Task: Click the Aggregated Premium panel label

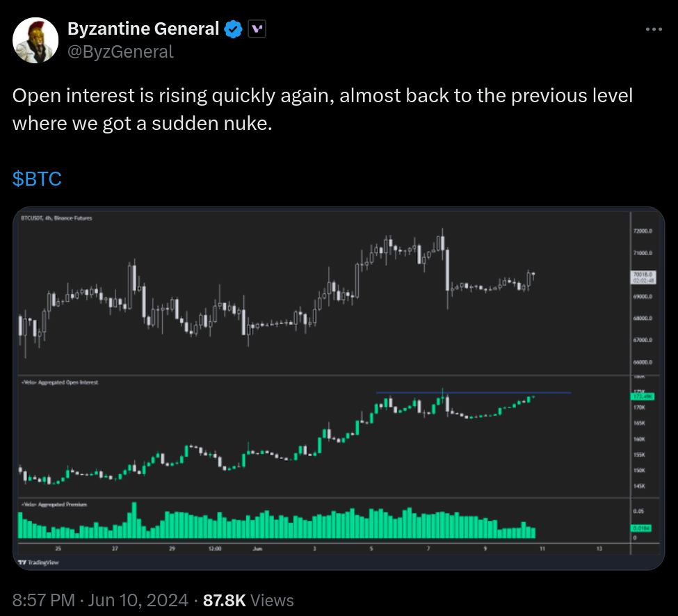Action: coord(54,505)
